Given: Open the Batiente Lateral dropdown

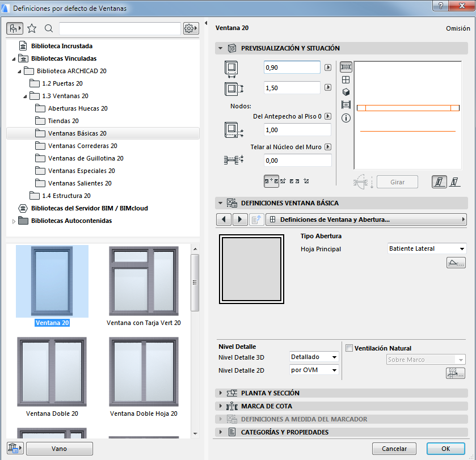Looking at the screenshot, I should coord(427,248).
